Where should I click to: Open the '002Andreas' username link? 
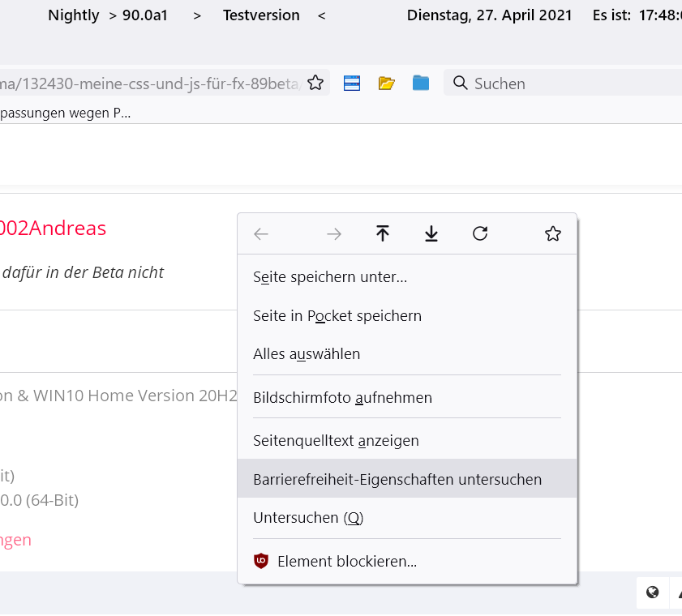pyautogui.click(x=53, y=229)
